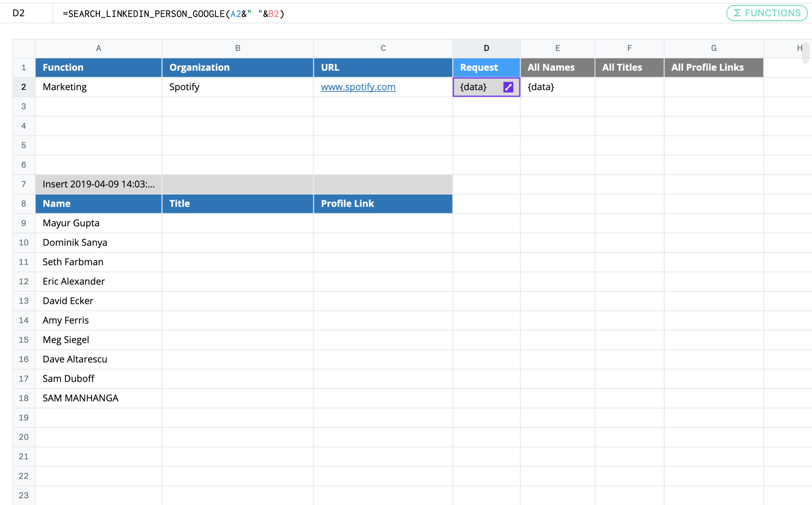Click the expand icon in cell D2
This screenshot has height=505, width=812.
[x=508, y=87]
